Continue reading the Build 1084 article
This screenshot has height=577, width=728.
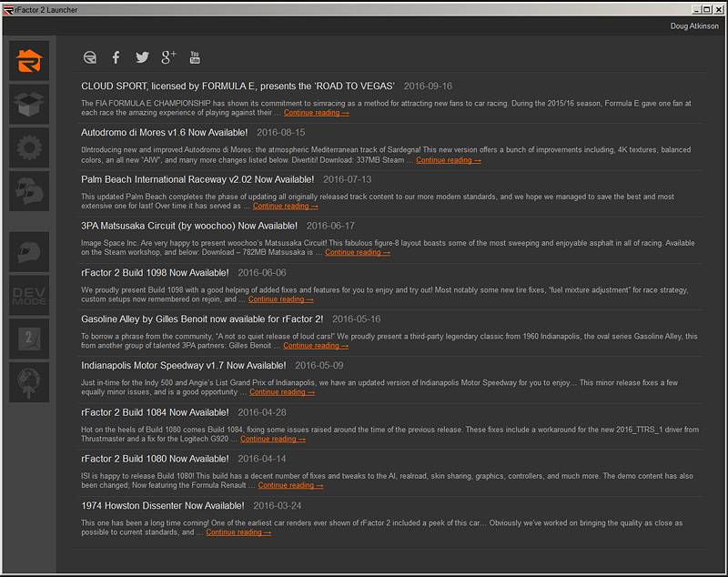[x=273, y=440]
